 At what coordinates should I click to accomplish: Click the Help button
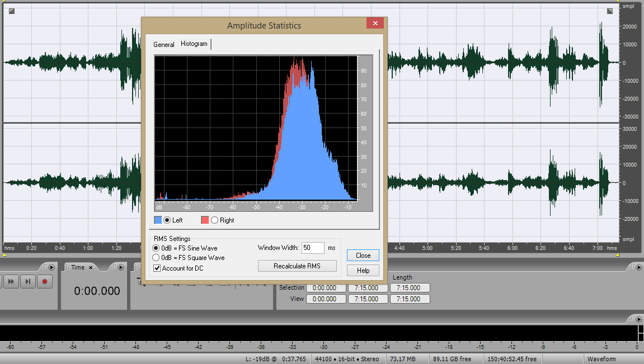click(363, 271)
